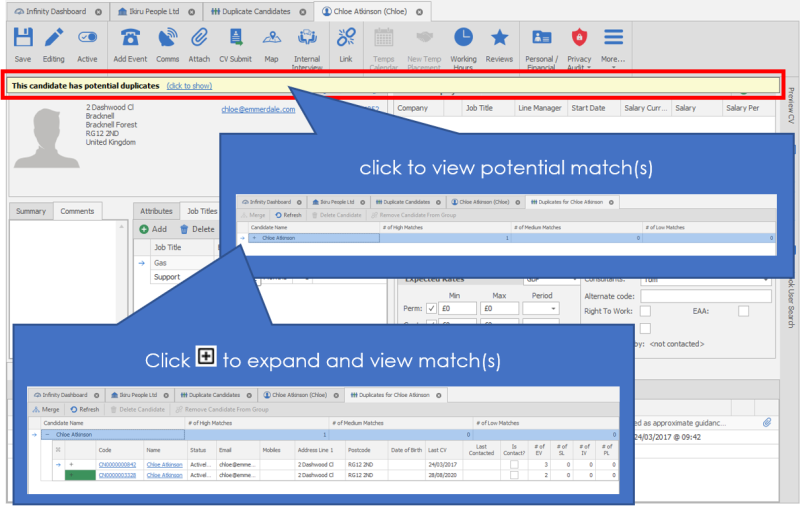The image size is (800, 506).
Task: Click the chloe@emmerdale.com email link
Action: tap(258, 110)
